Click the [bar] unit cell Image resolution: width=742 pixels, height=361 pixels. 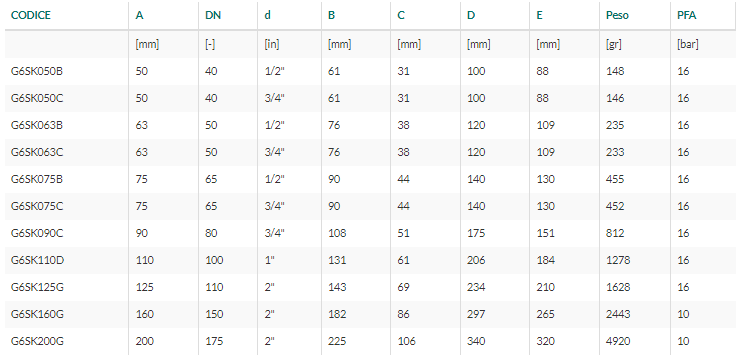tap(688, 44)
